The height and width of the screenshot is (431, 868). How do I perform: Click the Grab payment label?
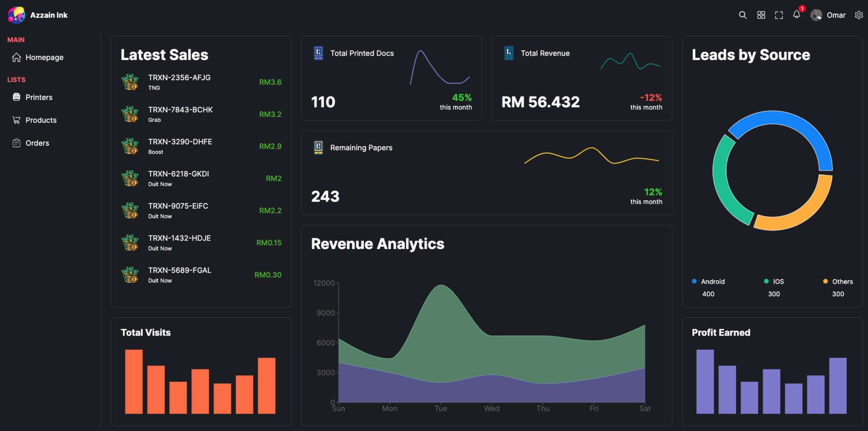pos(154,119)
